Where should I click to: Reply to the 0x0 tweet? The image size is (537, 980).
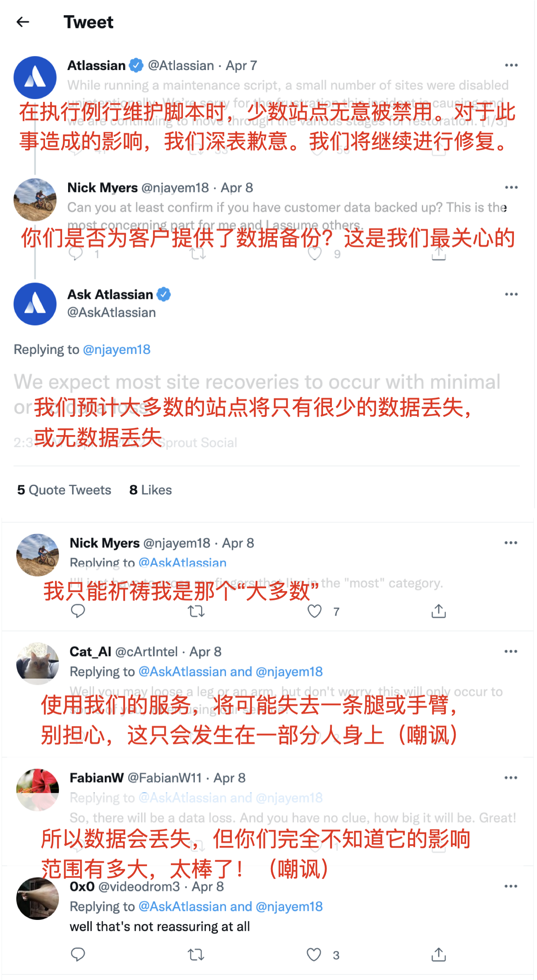pos(78,955)
